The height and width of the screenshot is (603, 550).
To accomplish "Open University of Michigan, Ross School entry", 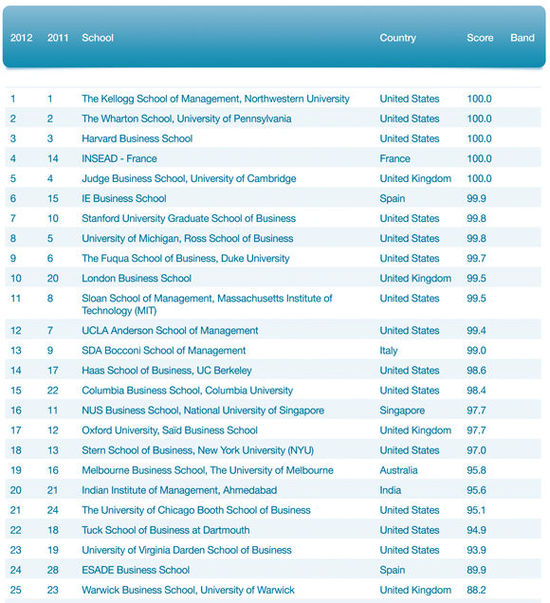I will tap(187, 238).
